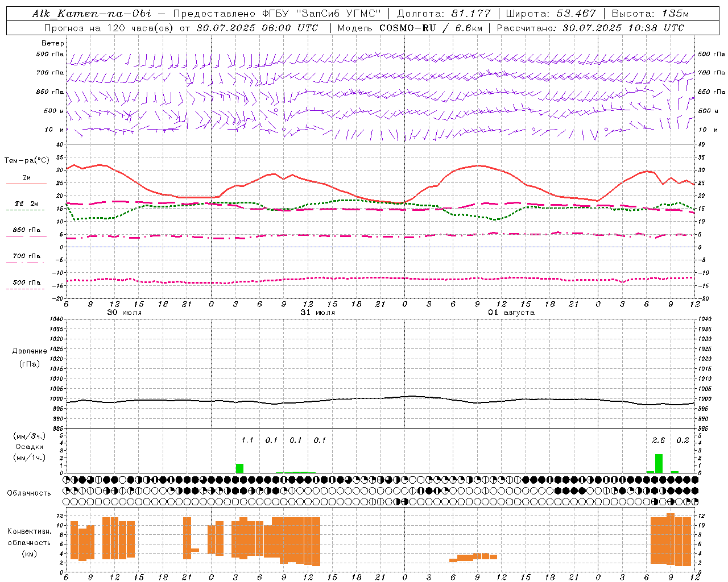Click the Конвективн. panel label
Screen dimensions: 728x582
click(x=30, y=531)
